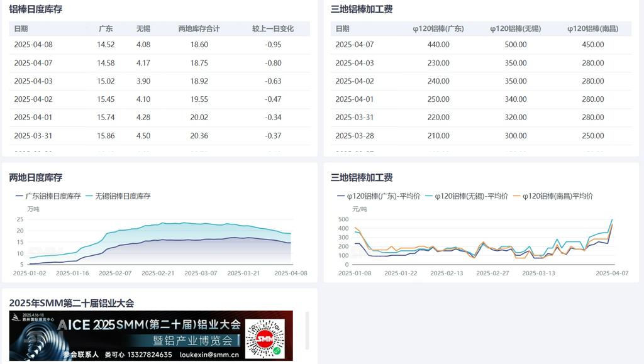Select the 2025-04-08 inventory row
The image size is (644, 364).
pos(159,45)
